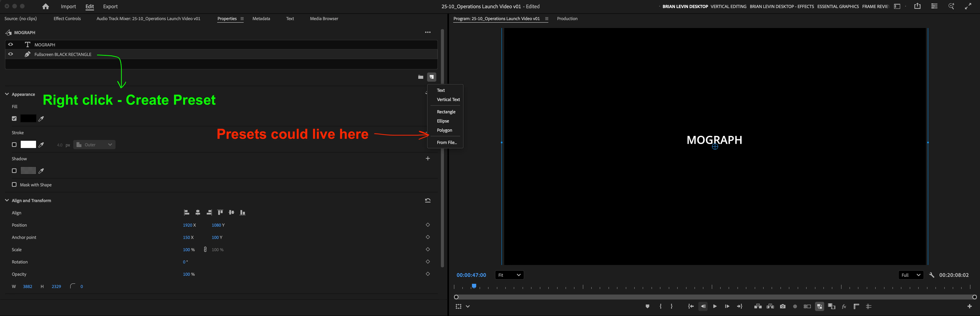Hide the MOGRAPH text layer
This screenshot has width=980, height=316.
[x=11, y=44]
